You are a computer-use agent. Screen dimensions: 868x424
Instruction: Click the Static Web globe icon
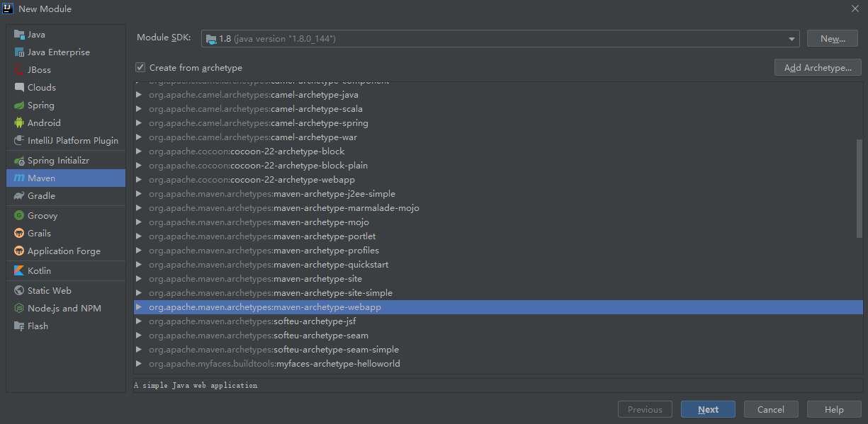point(19,291)
